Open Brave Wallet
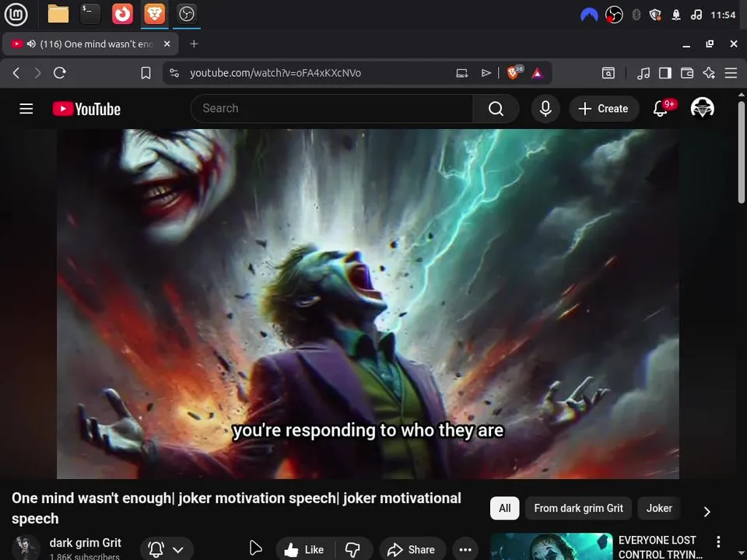 (x=687, y=73)
